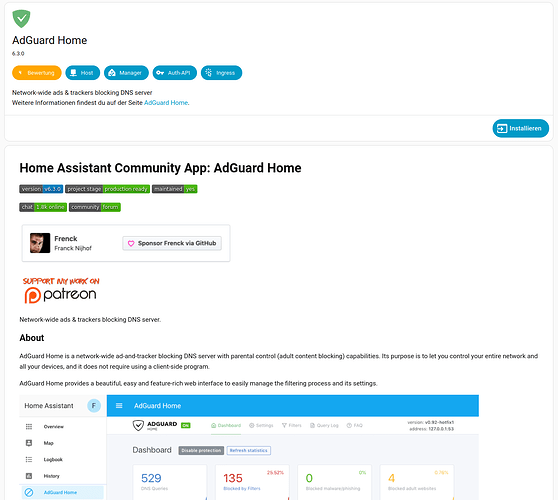Open the project stage production ready badge
The width and height of the screenshot is (558, 500).
(x=107, y=189)
